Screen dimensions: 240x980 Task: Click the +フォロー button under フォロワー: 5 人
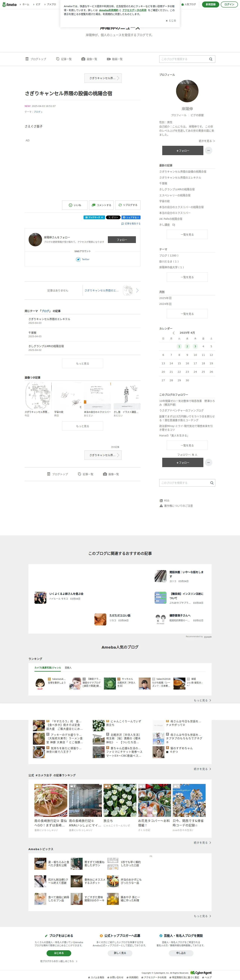[x=183, y=463]
